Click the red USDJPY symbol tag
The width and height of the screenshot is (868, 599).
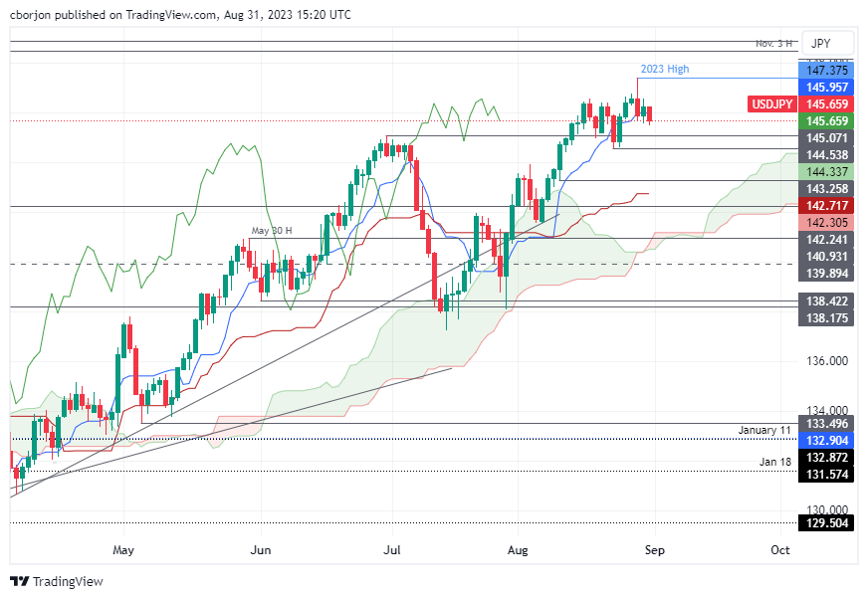tap(771, 103)
